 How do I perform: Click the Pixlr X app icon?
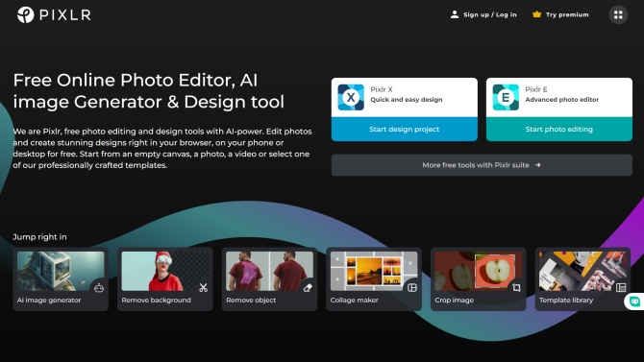(351, 97)
